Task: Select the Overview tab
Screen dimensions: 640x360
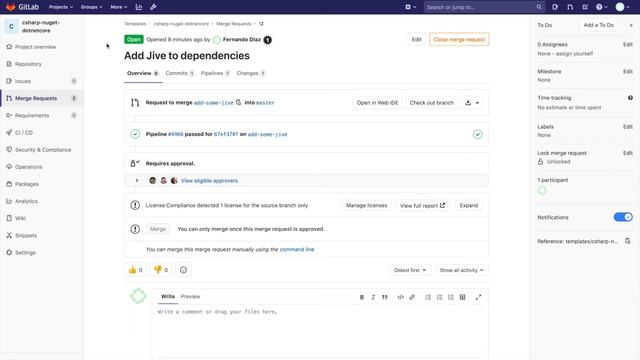Action: pos(142,73)
